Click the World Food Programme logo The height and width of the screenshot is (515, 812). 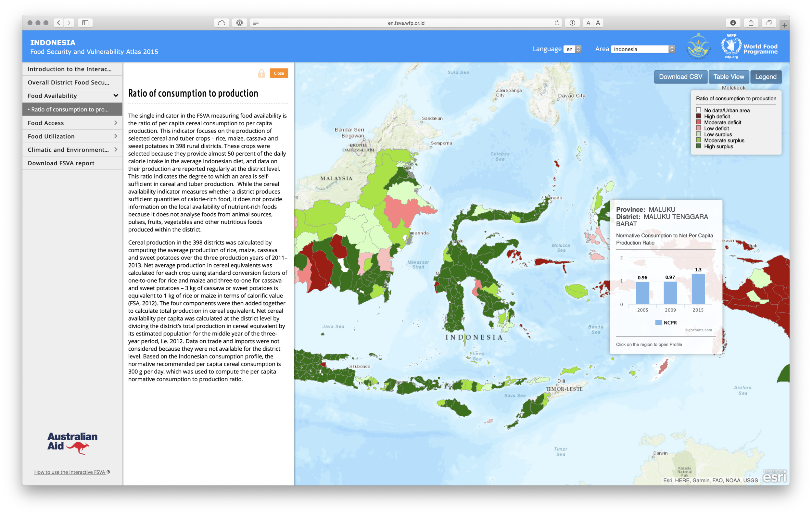click(x=750, y=46)
